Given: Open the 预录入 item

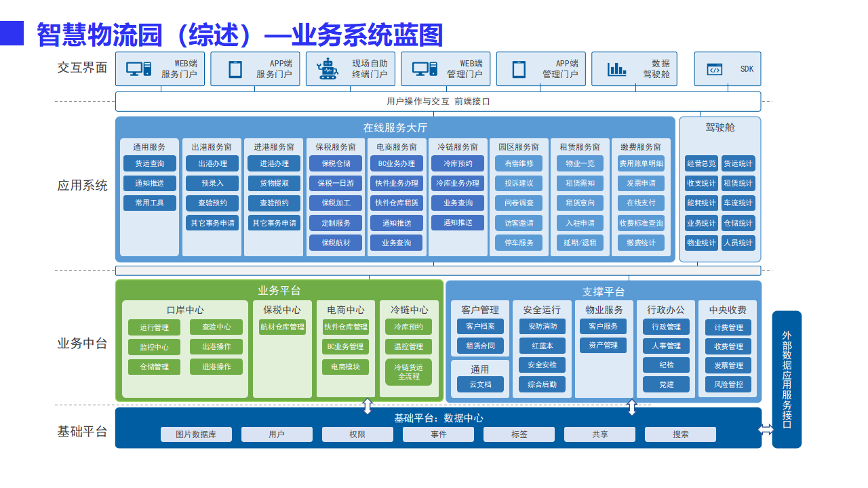Looking at the screenshot, I should coord(212,183).
